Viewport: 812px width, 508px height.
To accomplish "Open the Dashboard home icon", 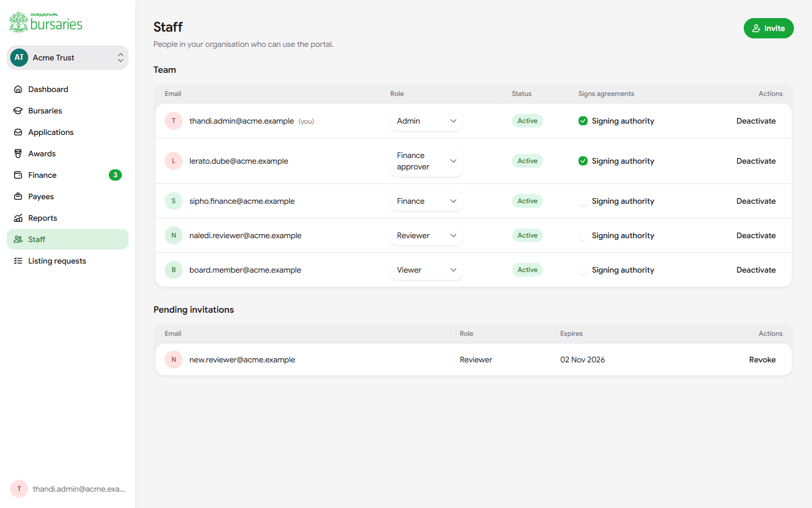I will click(18, 89).
